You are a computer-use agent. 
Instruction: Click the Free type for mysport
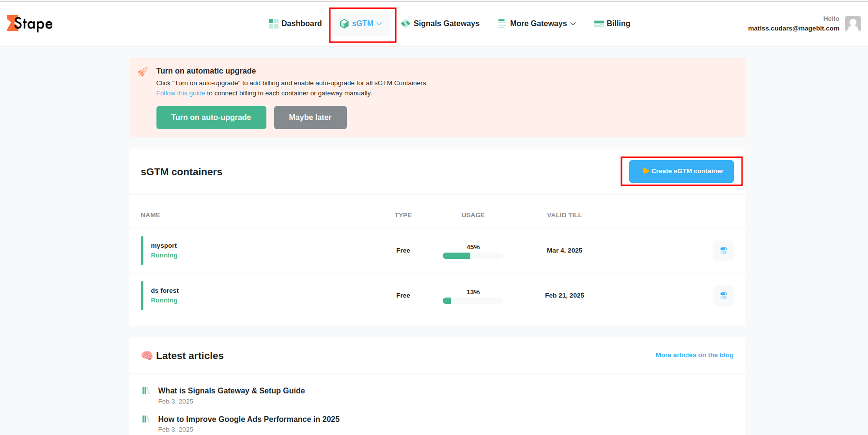pos(403,251)
